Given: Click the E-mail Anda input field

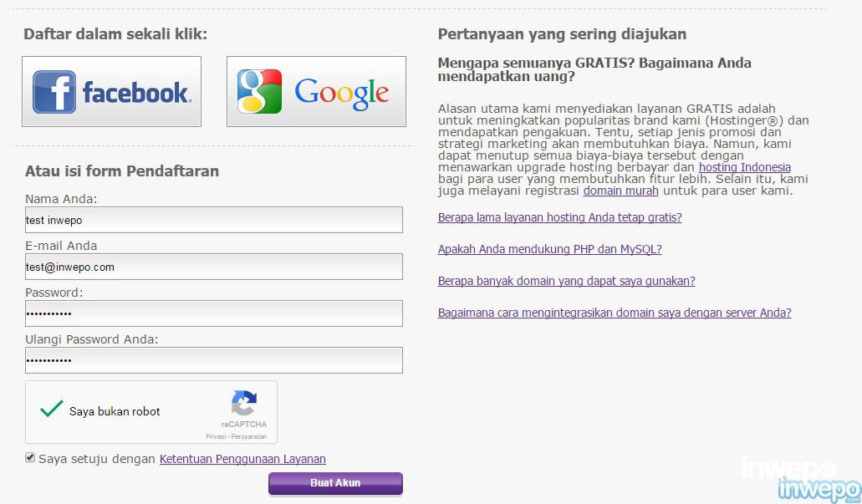Looking at the screenshot, I should tap(214, 267).
